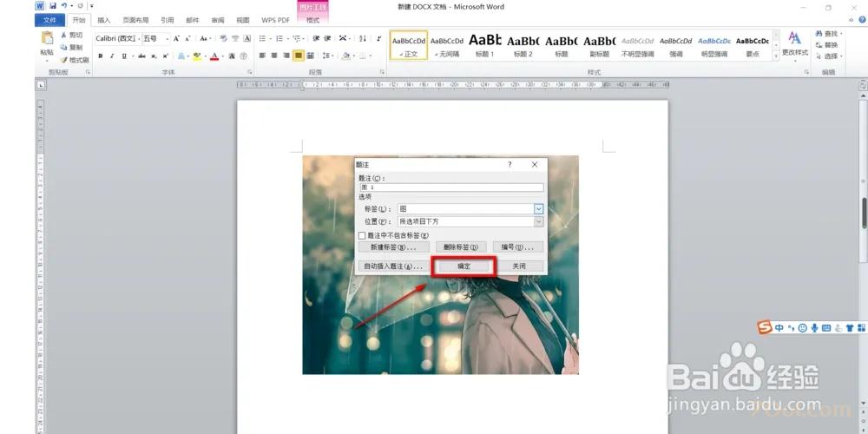
Task: Open the Font dialog launcher
Action: click(x=250, y=72)
